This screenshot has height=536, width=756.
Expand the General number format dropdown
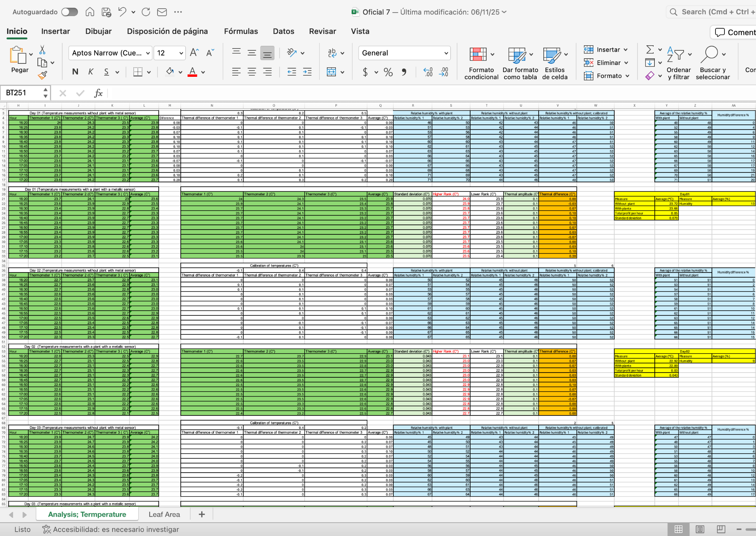pyautogui.click(x=446, y=53)
